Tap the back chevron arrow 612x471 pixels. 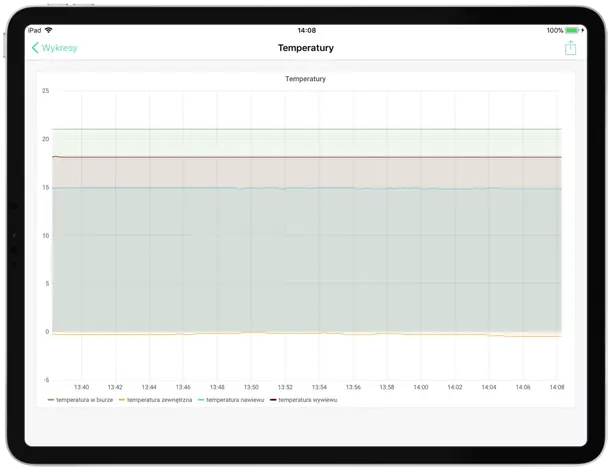(x=36, y=48)
